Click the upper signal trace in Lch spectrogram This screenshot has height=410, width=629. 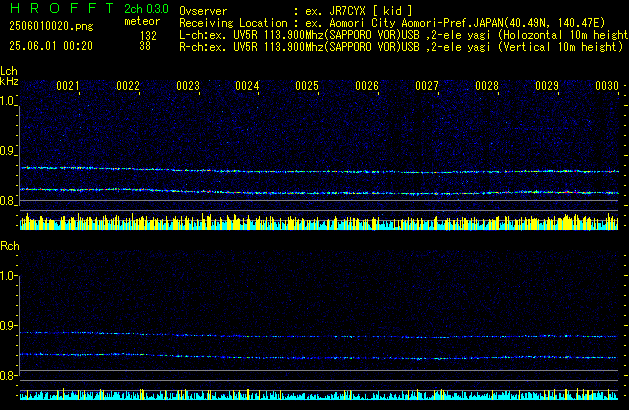click(319, 170)
